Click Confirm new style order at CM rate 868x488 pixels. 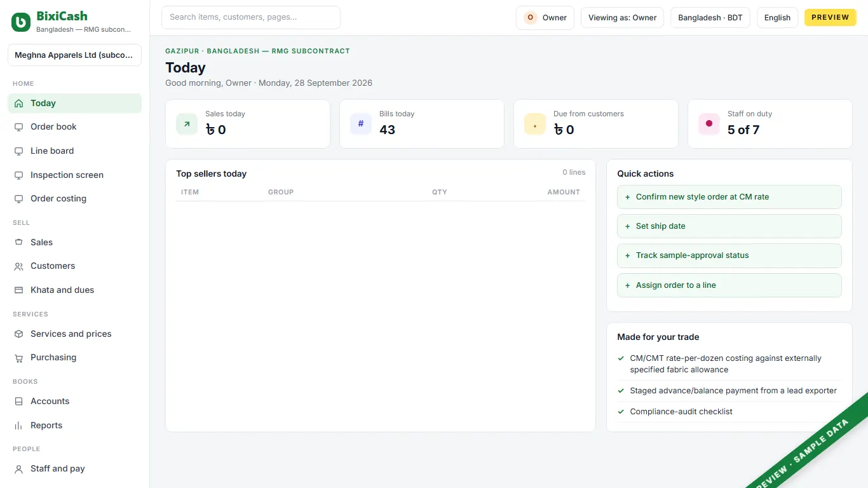coord(729,197)
